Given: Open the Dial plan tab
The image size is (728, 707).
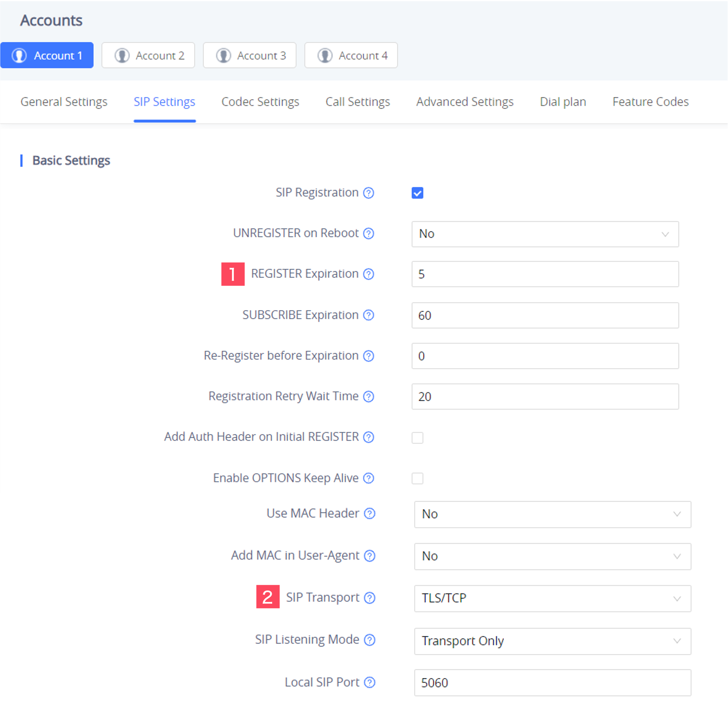Looking at the screenshot, I should coord(563,102).
